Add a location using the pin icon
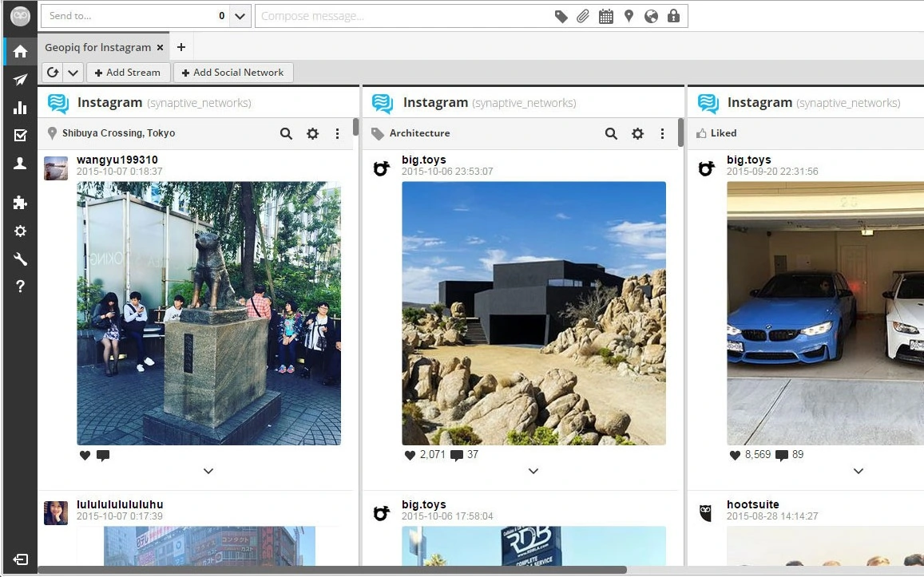Image resolution: width=924 pixels, height=577 pixels. pyautogui.click(x=629, y=15)
